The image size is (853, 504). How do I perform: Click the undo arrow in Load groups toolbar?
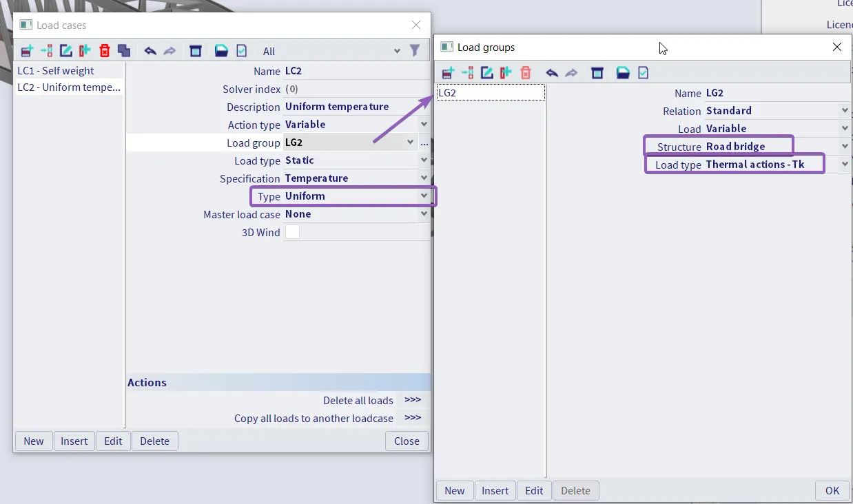552,73
